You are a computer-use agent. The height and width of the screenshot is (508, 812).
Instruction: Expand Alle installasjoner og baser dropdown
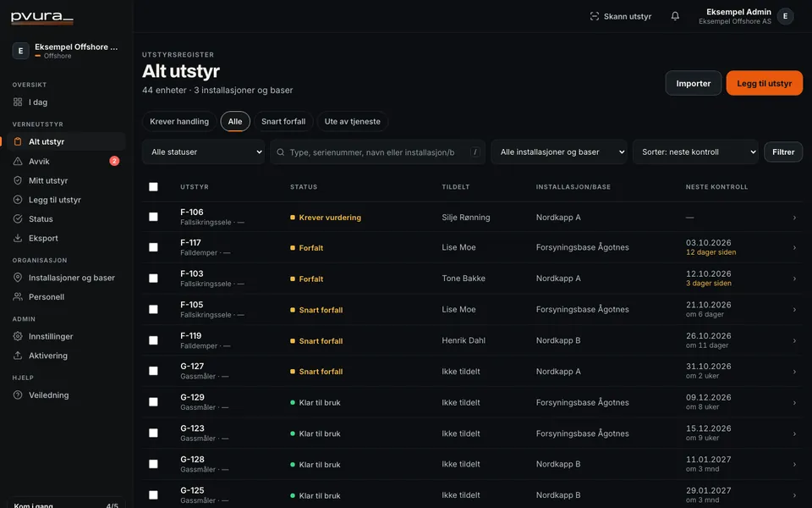tap(559, 152)
